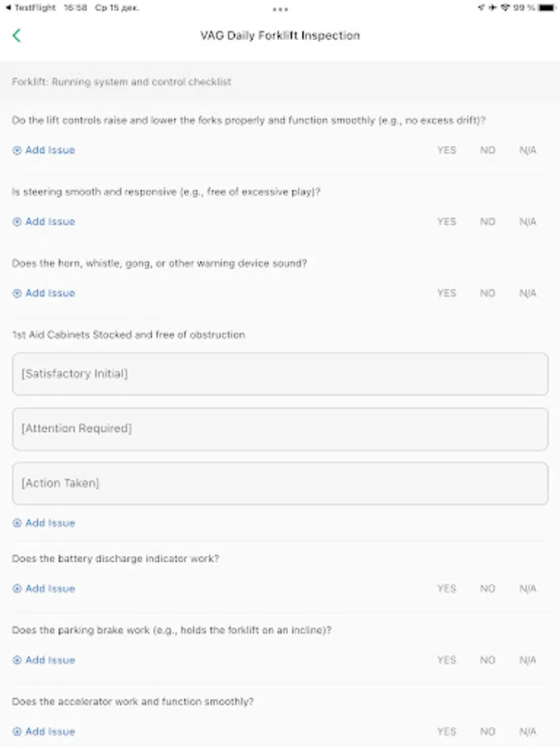This screenshot has width=560, height=747.
Task: Tap the Add Issue link under the steering question
Action: 48,222
